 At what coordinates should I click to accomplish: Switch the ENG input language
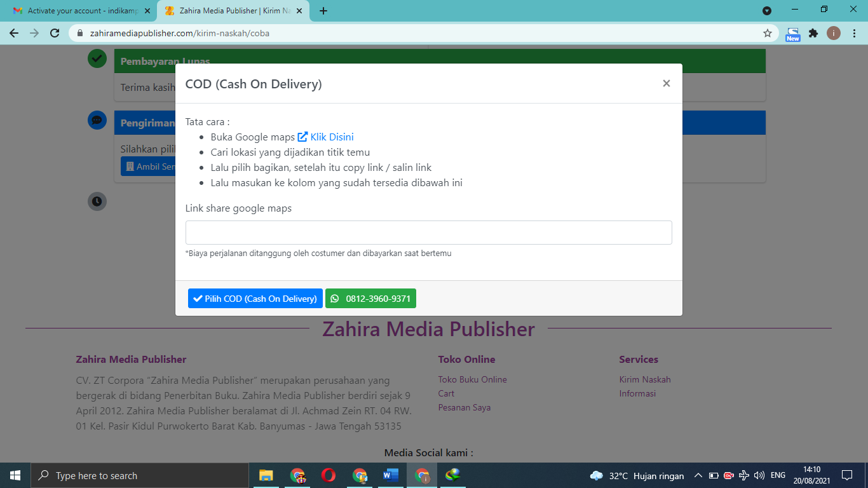tap(778, 475)
